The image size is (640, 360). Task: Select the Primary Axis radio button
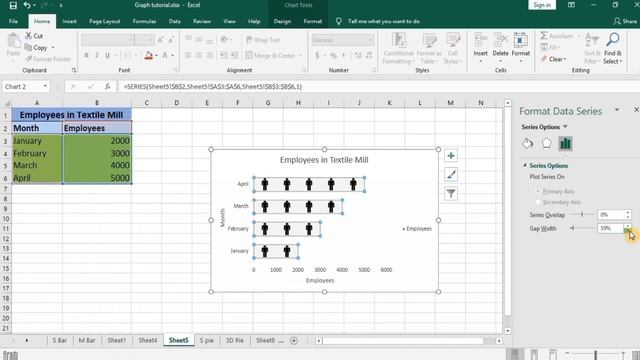538,191
